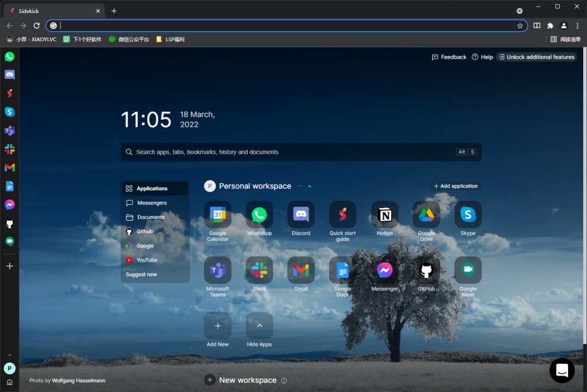Open the user profile icon in toolbar
The width and height of the screenshot is (587, 392).
click(564, 26)
